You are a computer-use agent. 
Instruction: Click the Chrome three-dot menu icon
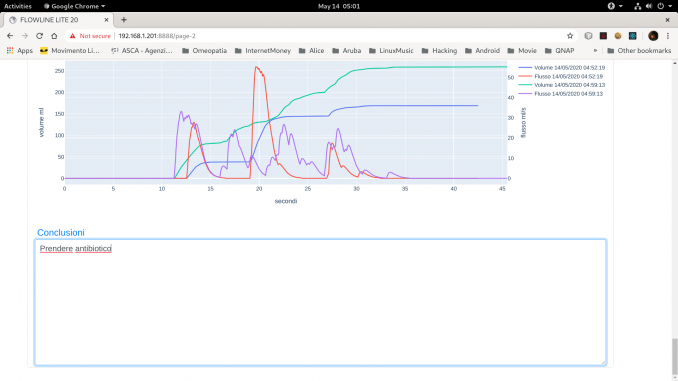(x=668, y=36)
